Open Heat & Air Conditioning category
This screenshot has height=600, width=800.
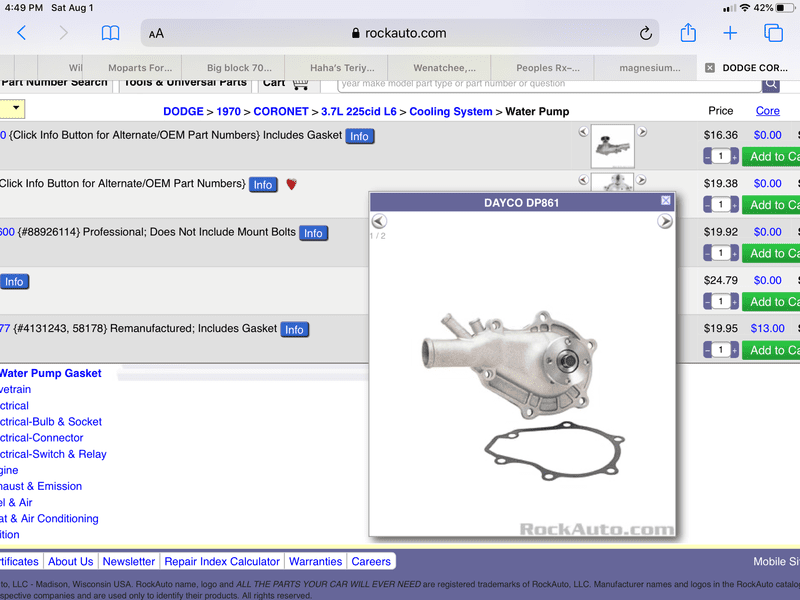pos(49,519)
